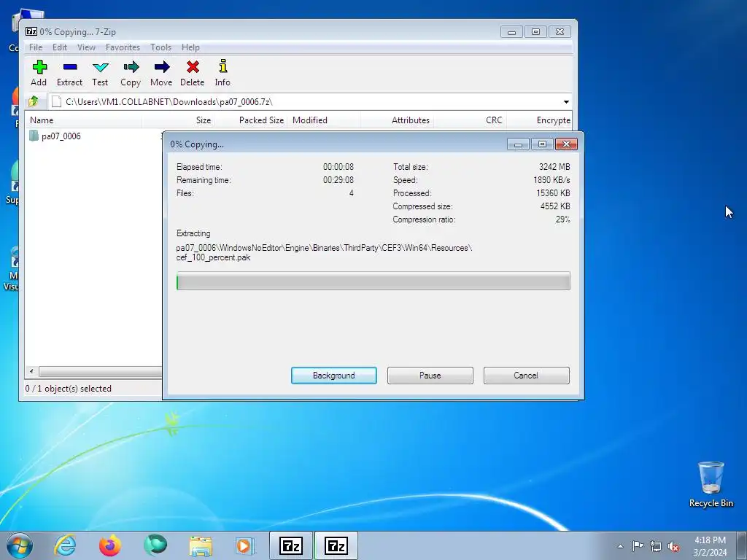The image size is (747, 560).
Task: Open Firefox from the taskbar
Action: point(110,545)
